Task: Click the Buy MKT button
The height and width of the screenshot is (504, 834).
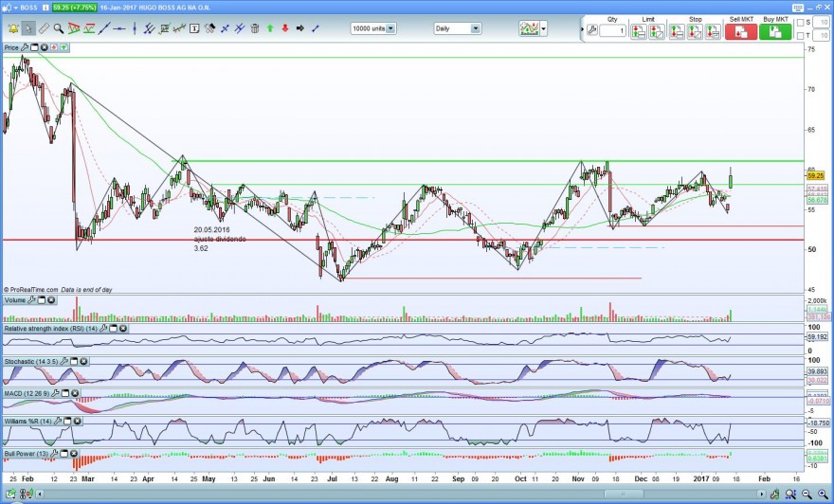Action: pyautogui.click(x=775, y=32)
